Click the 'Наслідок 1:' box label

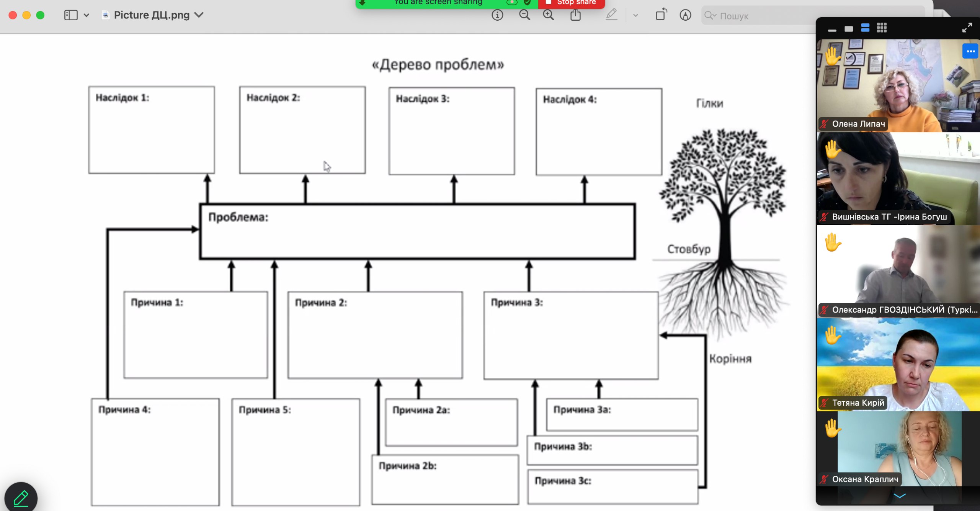pyautogui.click(x=122, y=98)
